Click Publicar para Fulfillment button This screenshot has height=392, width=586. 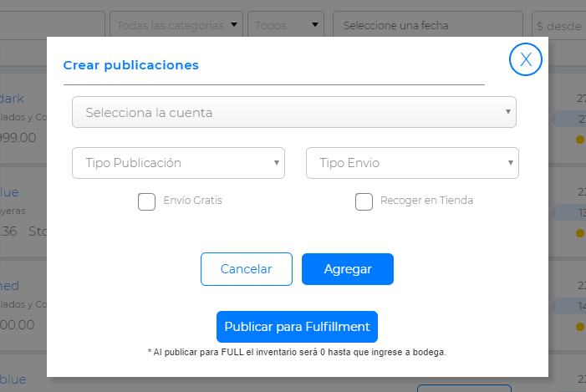coord(297,327)
